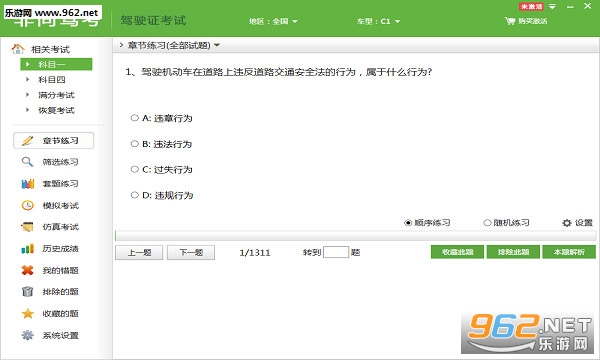The height and width of the screenshot is (360, 600).
Task: Select answer B: 违法行为
Action: [x=134, y=144]
